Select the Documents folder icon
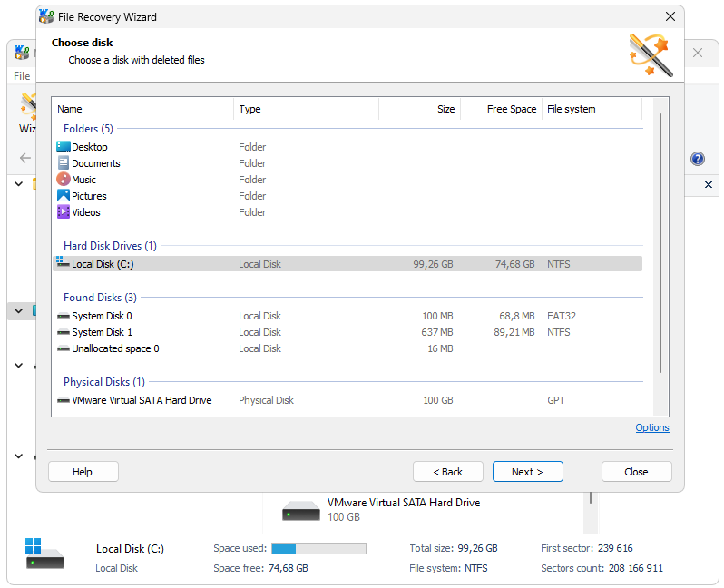Image resolution: width=724 pixels, height=588 pixels. point(64,163)
